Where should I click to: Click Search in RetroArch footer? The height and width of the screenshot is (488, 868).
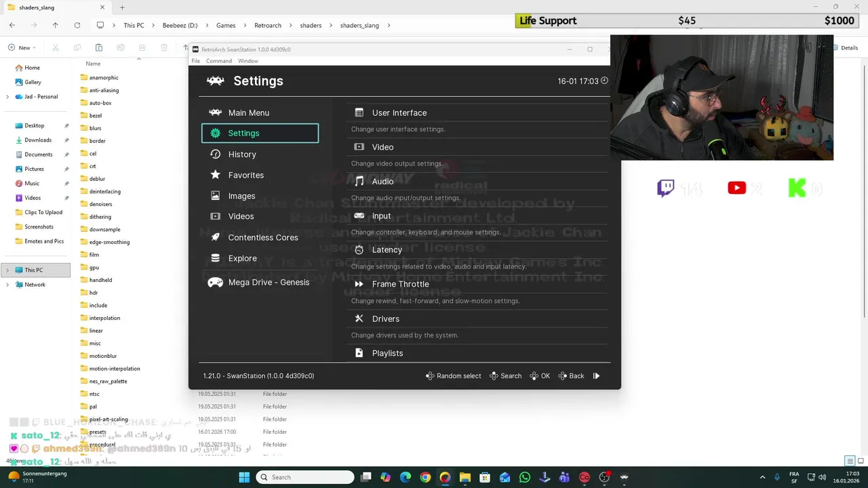click(505, 376)
